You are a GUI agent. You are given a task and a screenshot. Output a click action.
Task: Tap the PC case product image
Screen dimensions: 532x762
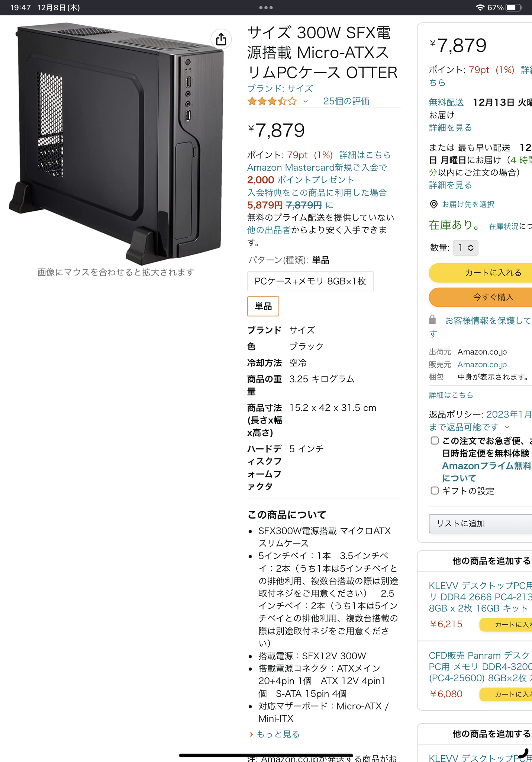coord(116,143)
